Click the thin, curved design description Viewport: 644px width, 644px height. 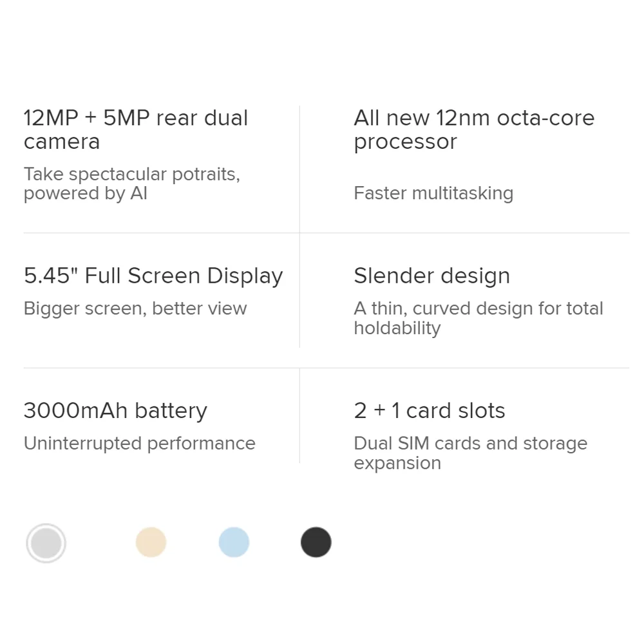478,318
